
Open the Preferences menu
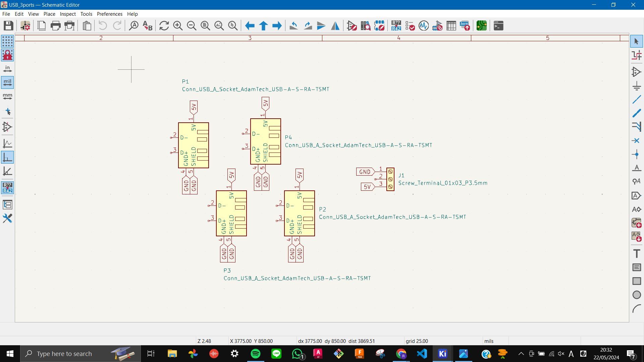[x=109, y=14]
